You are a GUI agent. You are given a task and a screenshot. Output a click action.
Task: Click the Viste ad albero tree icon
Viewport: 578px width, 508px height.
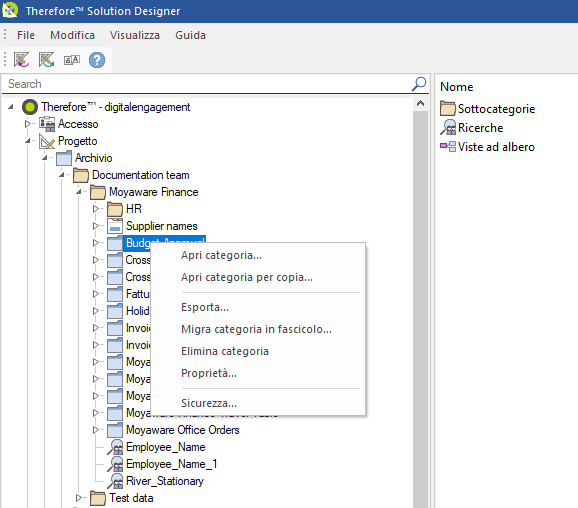point(448,147)
